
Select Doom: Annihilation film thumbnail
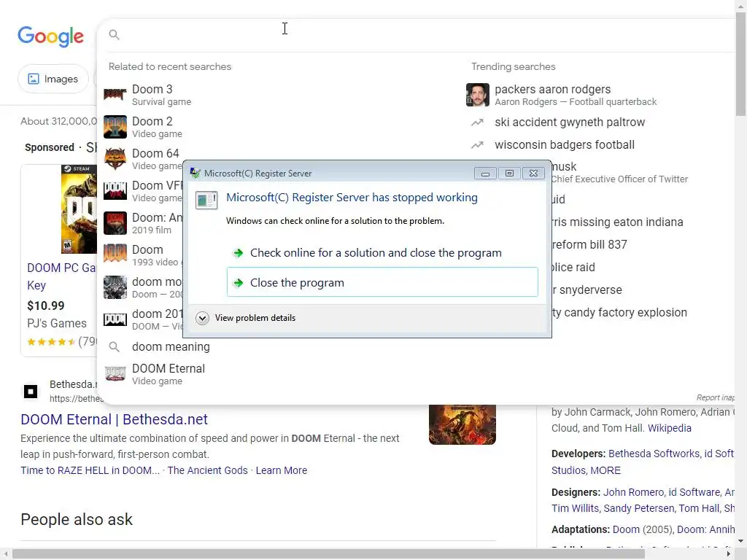(115, 223)
